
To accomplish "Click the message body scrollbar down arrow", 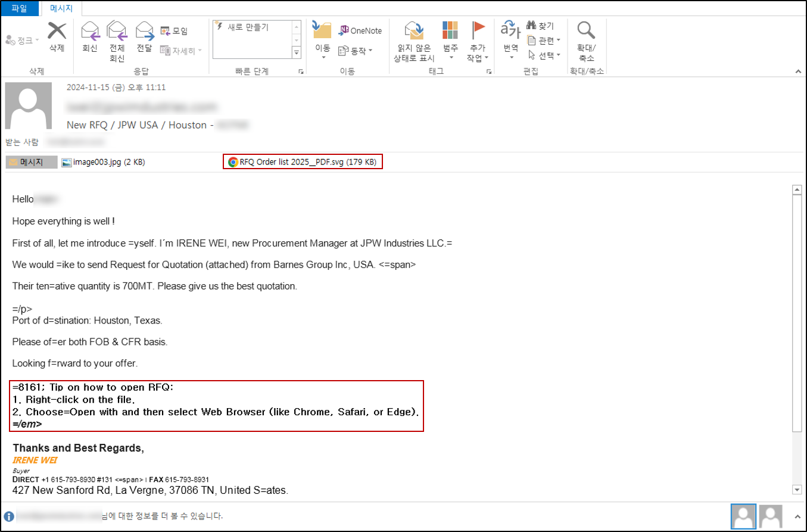I will point(797,490).
